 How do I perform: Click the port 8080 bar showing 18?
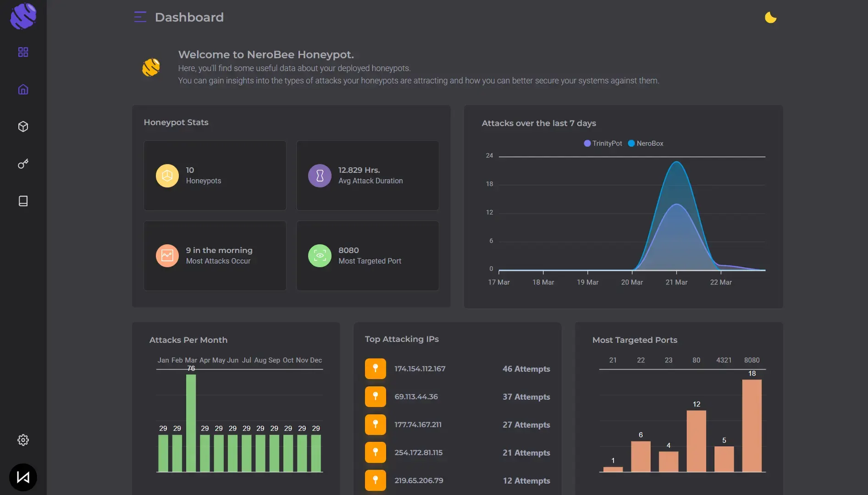(752, 425)
